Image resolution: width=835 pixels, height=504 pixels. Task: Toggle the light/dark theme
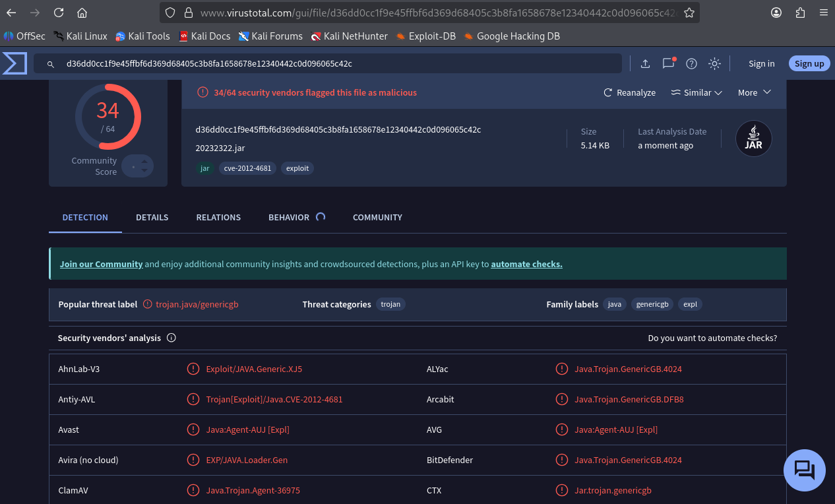point(714,63)
